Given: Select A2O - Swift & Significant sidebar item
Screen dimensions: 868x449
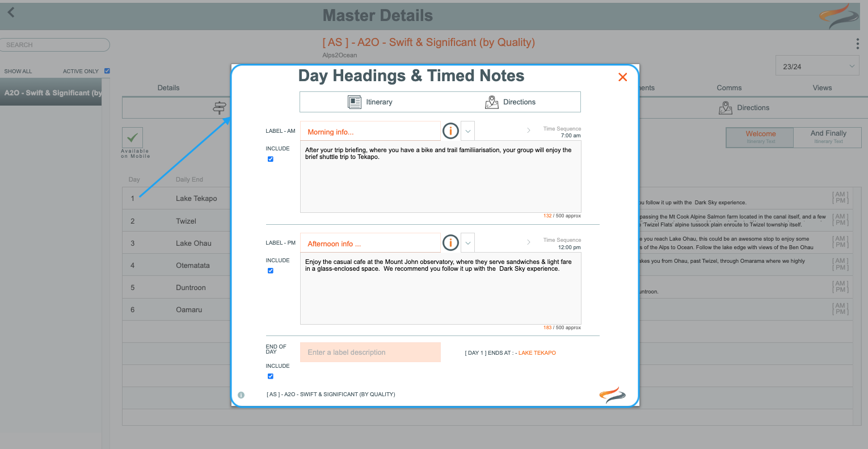Looking at the screenshot, I should [x=51, y=93].
